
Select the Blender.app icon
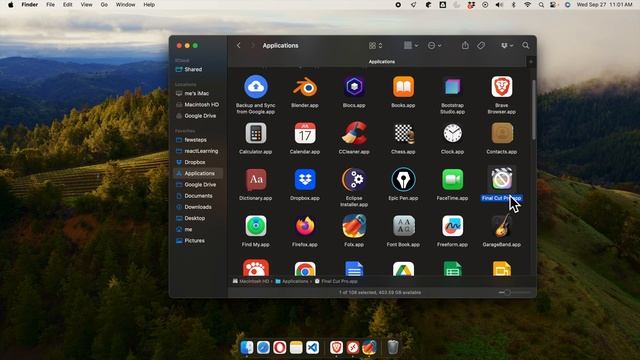305,87
